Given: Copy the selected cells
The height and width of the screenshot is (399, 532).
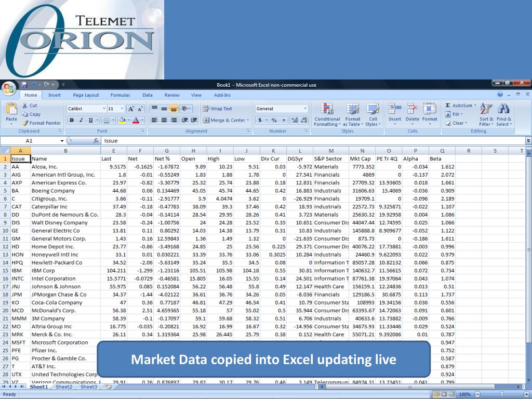Looking at the screenshot, I should 31,114.
